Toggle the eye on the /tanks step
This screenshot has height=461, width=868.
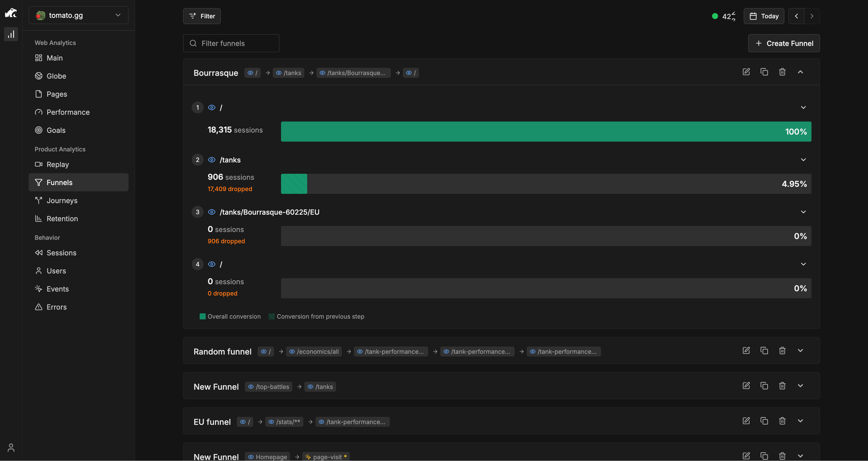point(212,160)
